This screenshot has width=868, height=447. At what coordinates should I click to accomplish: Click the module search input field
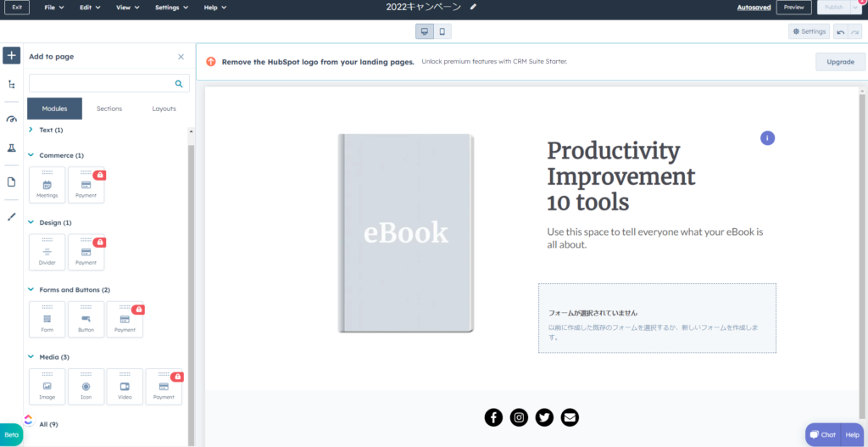pos(102,83)
